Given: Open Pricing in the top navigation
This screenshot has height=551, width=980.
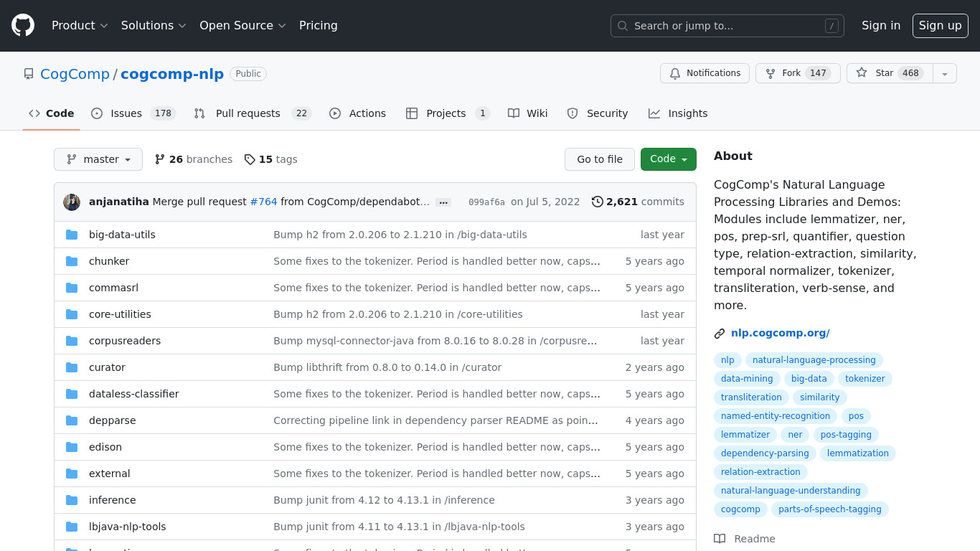Looking at the screenshot, I should point(319,26).
